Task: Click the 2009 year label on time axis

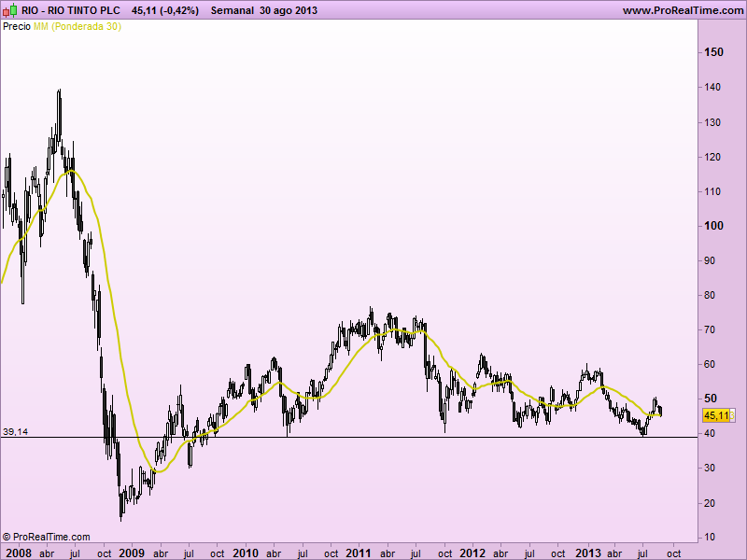Action: [x=132, y=553]
